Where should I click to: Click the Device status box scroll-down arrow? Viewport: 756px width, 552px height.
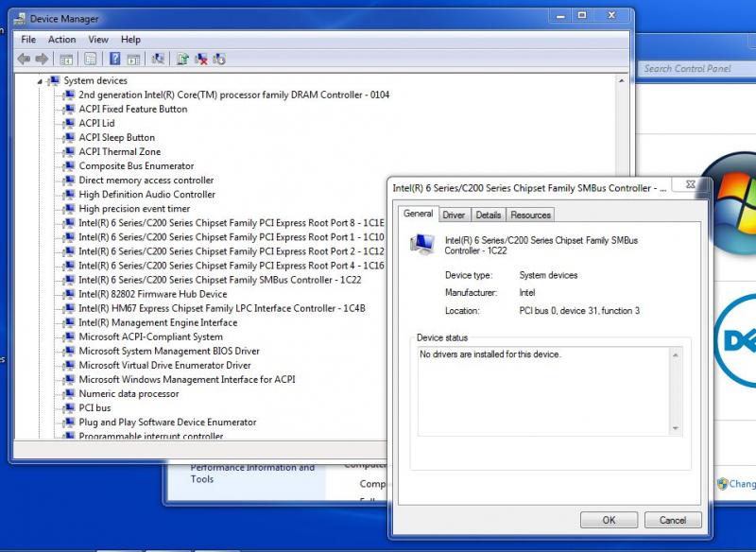click(676, 428)
